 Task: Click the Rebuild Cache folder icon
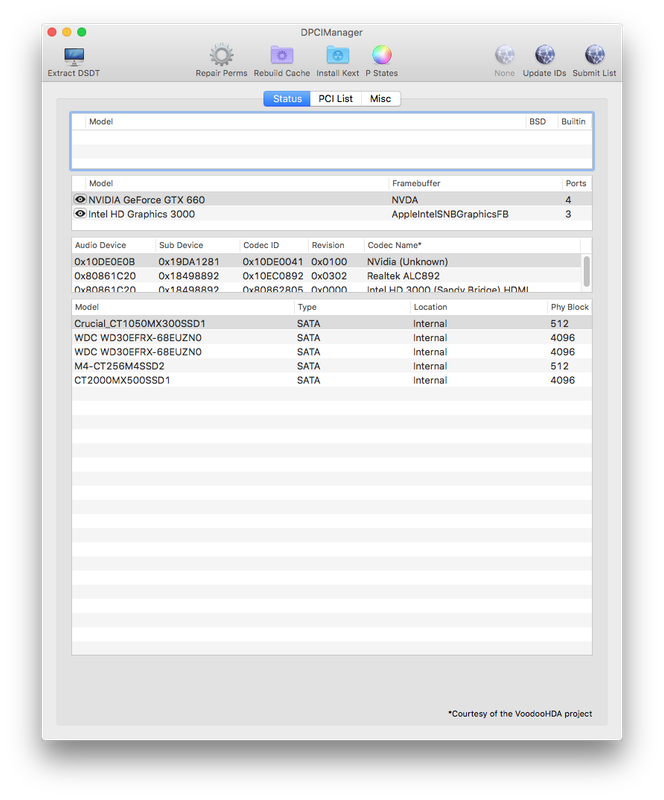point(282,55)
